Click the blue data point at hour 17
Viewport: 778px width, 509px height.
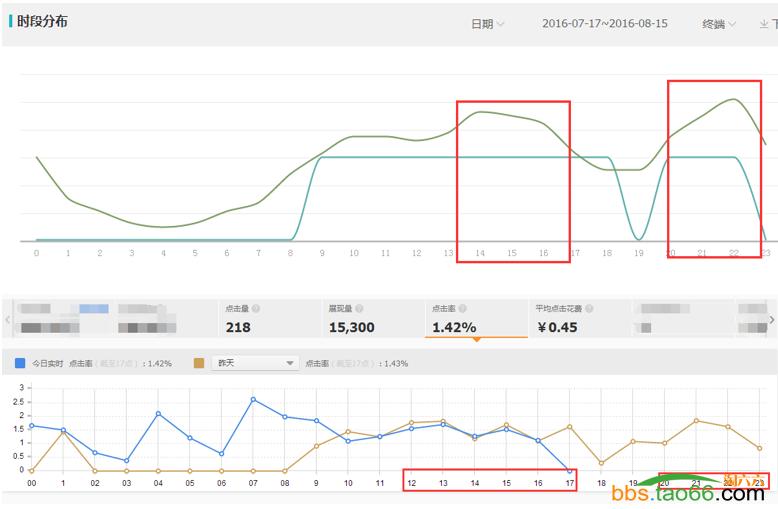(570, 471)
